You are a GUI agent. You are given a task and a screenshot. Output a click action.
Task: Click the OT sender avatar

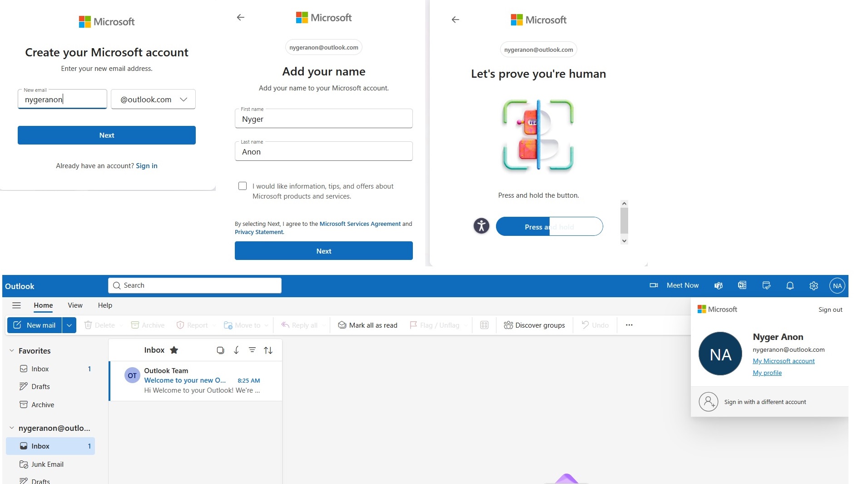pyautogui.click(x=132, y=375)
